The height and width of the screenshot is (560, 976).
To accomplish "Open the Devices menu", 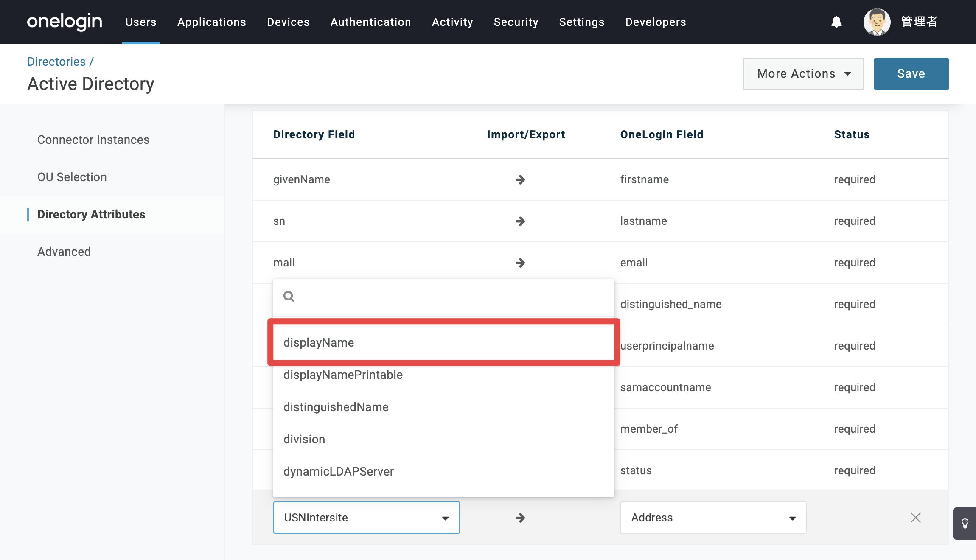I will coord(288,22).
